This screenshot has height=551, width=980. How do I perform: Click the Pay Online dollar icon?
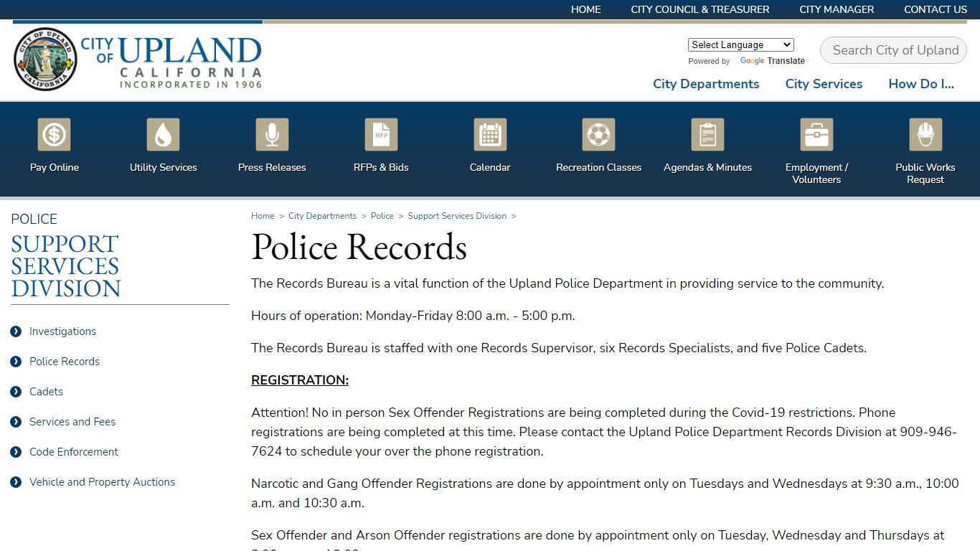(55, 134)
